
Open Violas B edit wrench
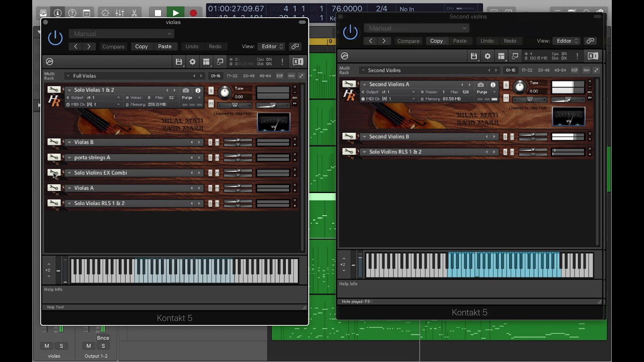point(54,142)
